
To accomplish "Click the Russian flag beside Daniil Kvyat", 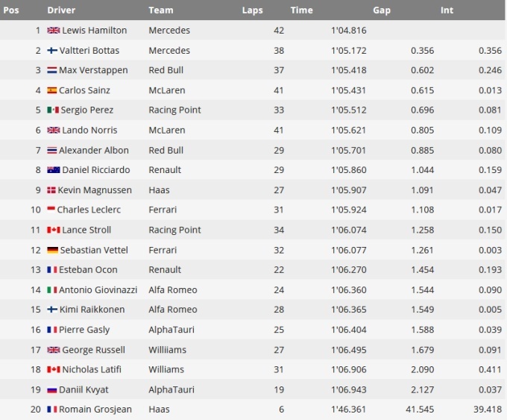I will (52, 389).
